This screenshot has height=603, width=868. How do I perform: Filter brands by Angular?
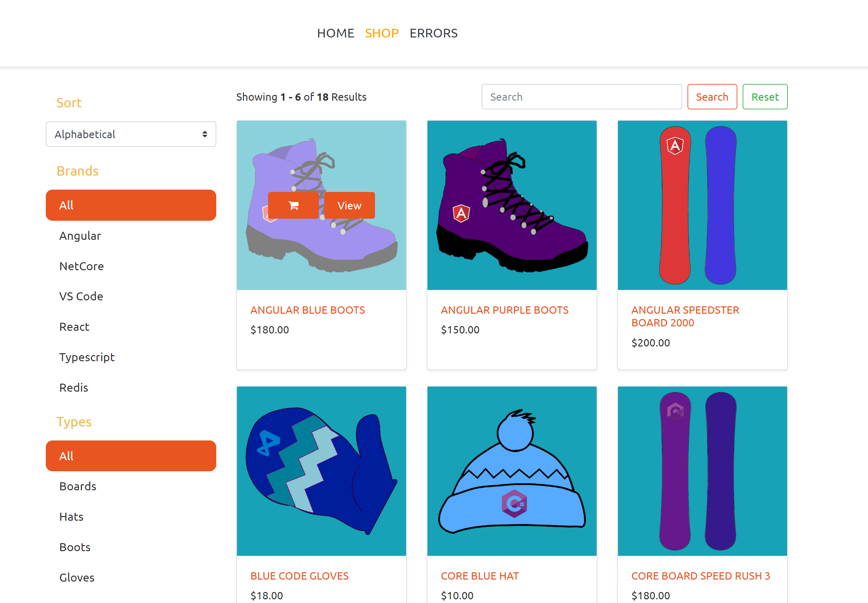80,236
